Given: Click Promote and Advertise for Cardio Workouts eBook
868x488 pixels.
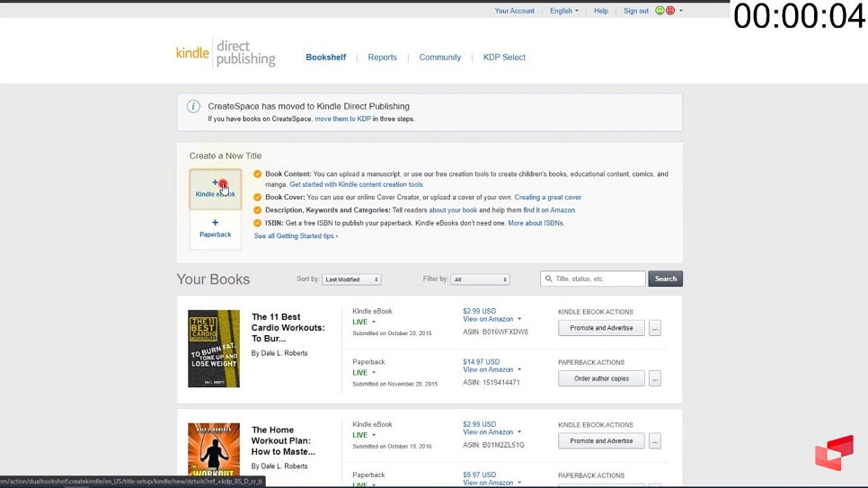Looking at the screenshot, I should pos(601,328).
